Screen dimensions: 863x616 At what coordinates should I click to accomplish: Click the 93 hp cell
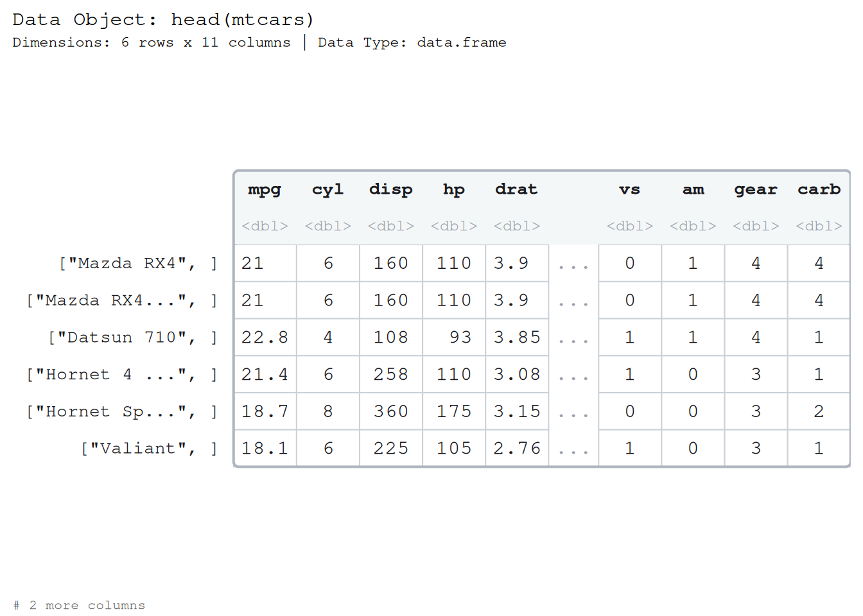click(x=454, y=338)
